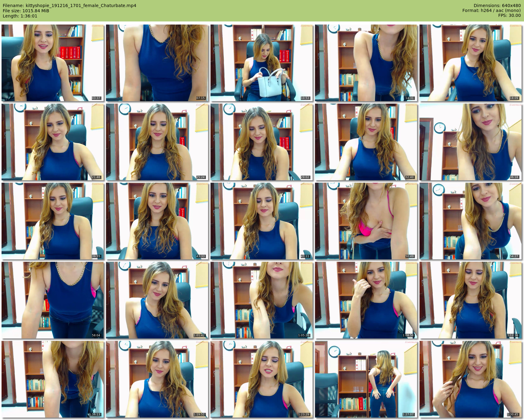The height and width of the screenshot is (420, 524).
Task: Open the thumbnail stamped 1:08:58
Action: [366, 300]
